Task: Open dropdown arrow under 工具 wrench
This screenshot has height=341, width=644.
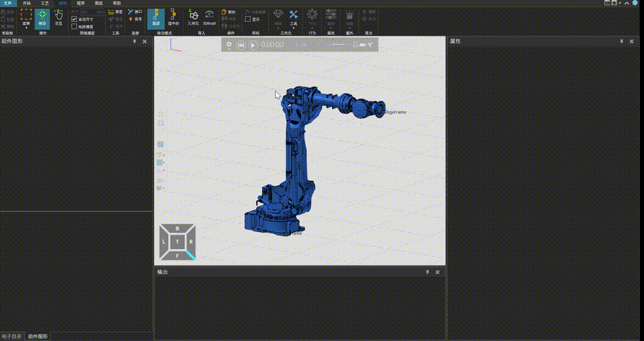Action: click(293, 28)
